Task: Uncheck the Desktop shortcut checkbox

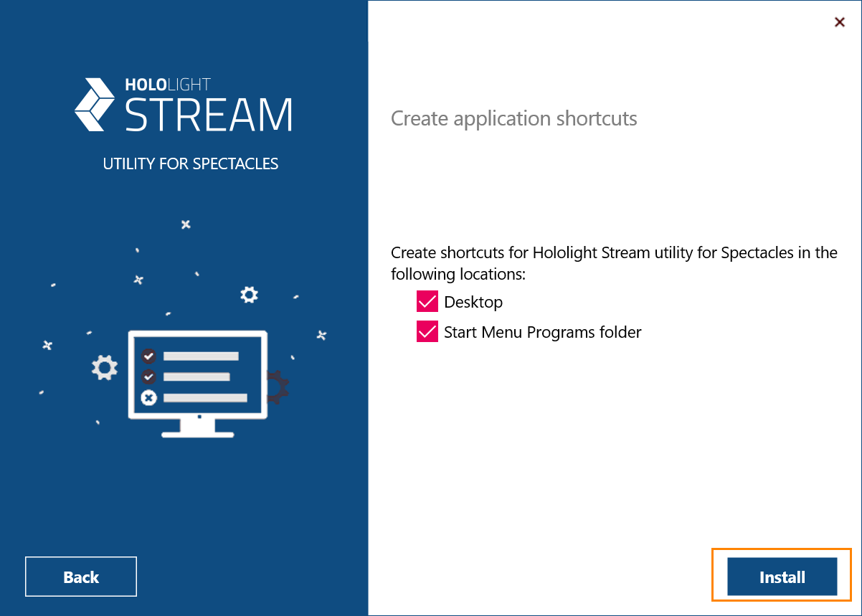Action: (x=427, y=302)
